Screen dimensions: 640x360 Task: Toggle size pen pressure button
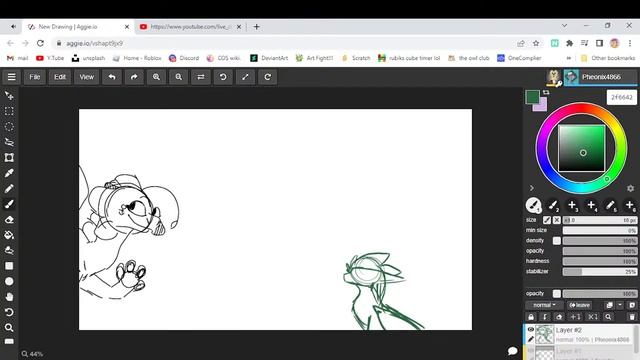(547, 220)
